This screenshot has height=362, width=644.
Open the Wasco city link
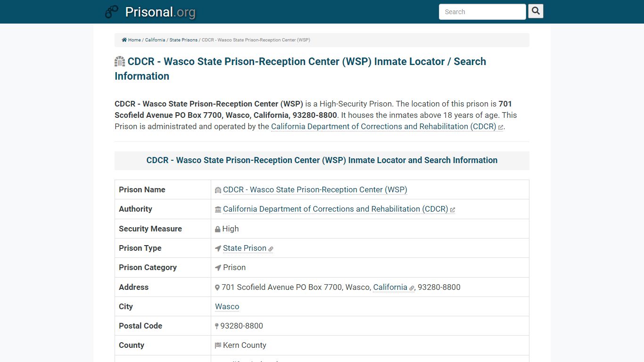click(x=227, y=306)
